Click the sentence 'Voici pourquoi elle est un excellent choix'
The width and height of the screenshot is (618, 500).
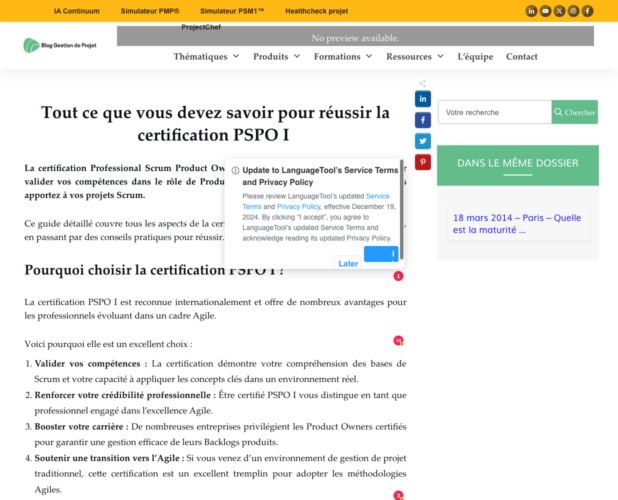pos(106,344)
